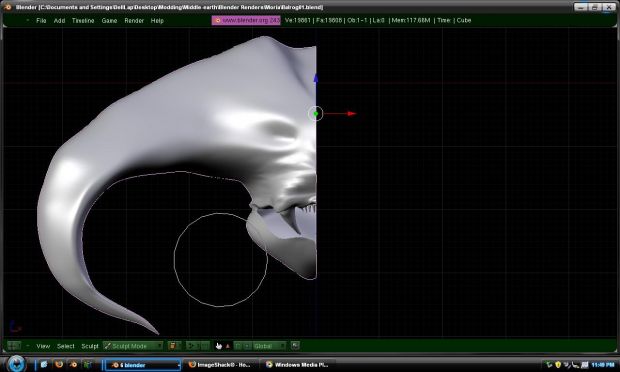Click the green quick launch icon
Screen dimensions: 620x372
(88, 364)
